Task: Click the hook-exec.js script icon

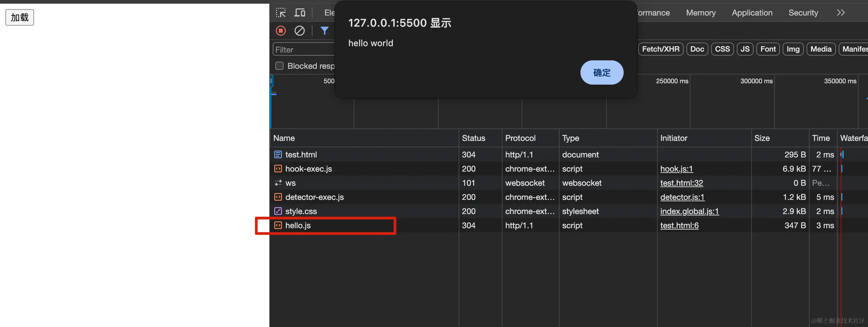Action: [x=278, y=169]
